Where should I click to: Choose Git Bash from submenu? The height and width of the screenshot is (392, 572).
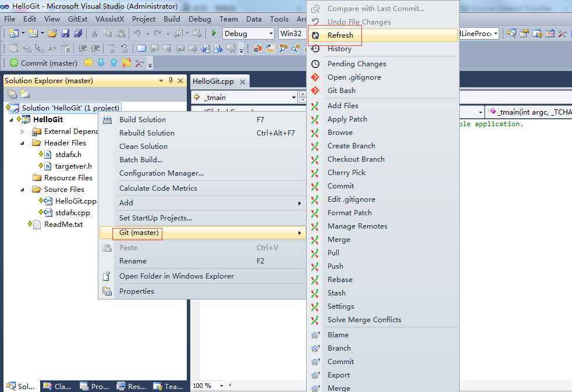pos(383,90)
